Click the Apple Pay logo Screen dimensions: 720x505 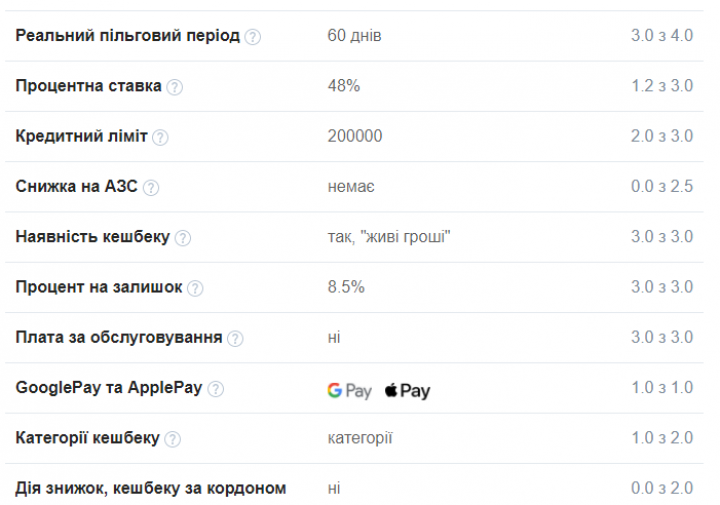click(x=407, y=390)
